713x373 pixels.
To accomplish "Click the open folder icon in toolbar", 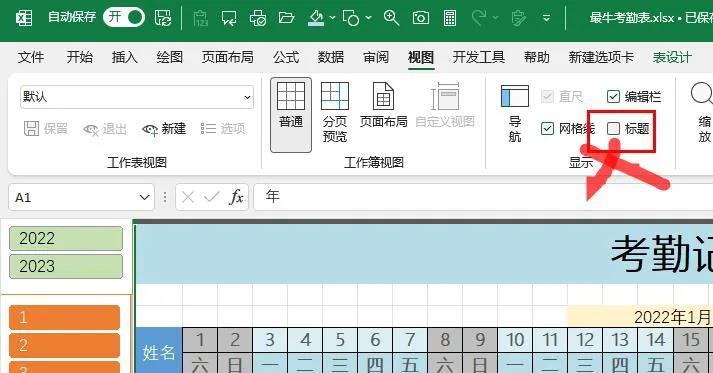I will (x=286, y=18).
